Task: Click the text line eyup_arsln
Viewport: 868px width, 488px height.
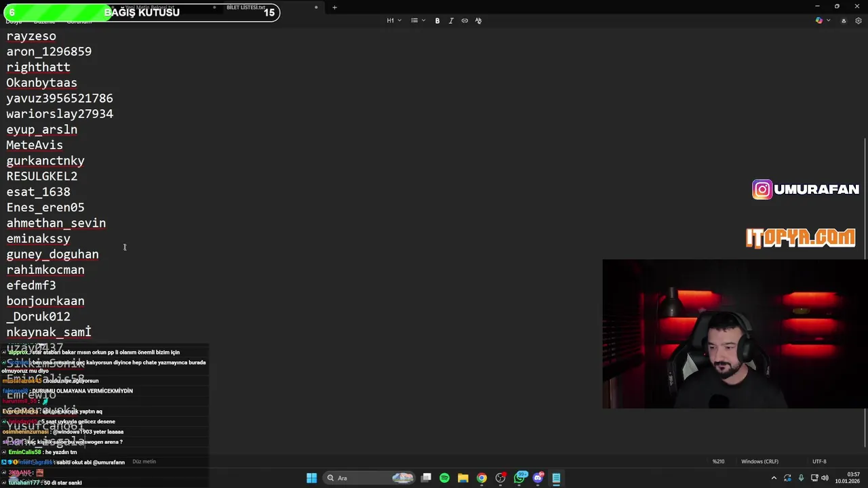Action: point(41,129)
